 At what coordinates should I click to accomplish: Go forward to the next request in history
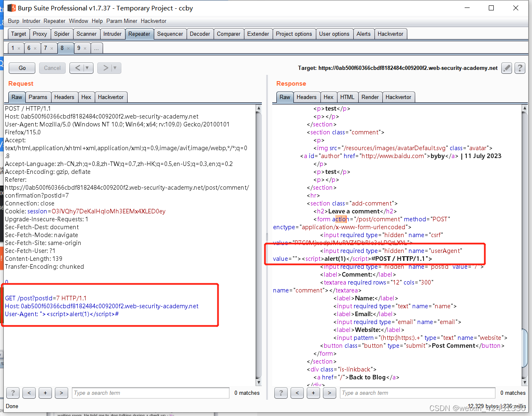pos(105,68)
